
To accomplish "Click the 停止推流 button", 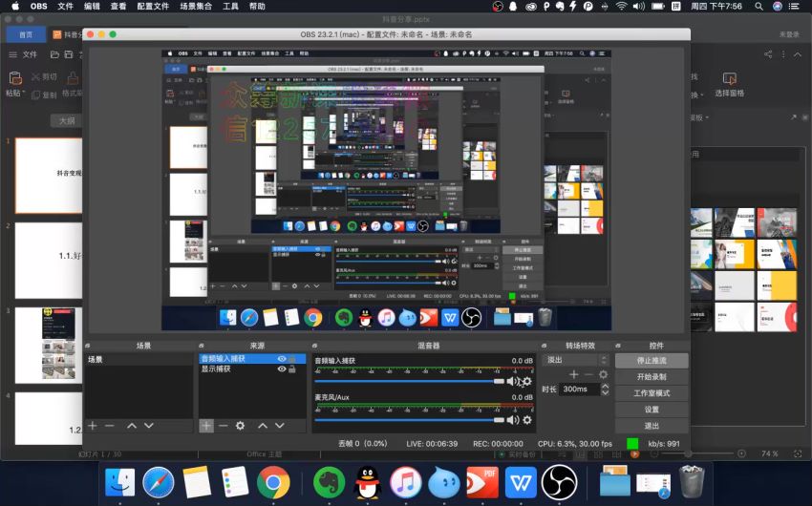I will point(652,360).
